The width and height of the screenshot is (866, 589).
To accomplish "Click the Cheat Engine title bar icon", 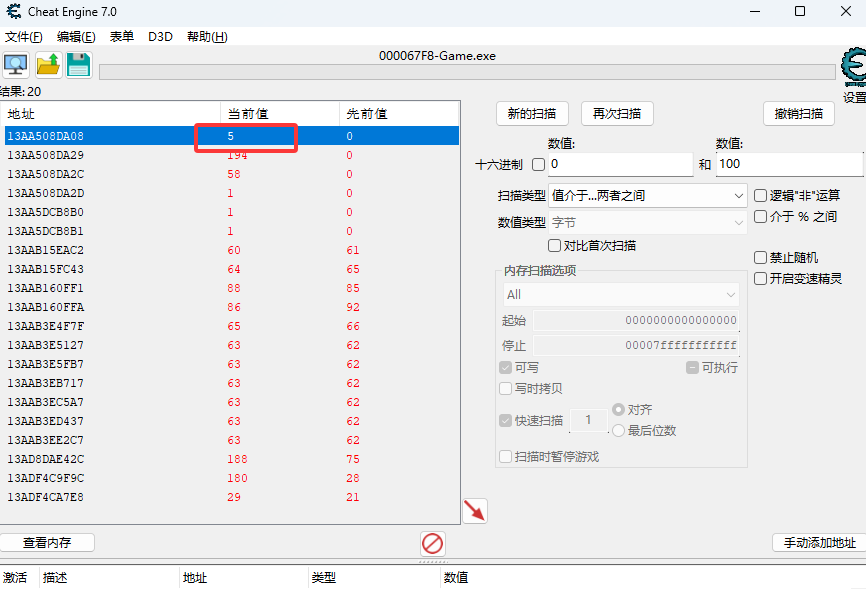I will click(14, 12).
